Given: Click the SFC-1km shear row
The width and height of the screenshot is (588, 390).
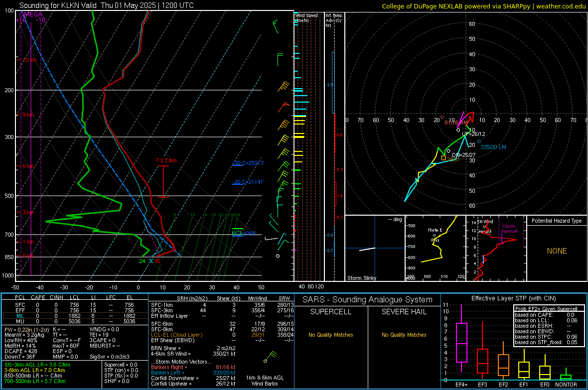Looking at the screenshot, I should (222, 305).
